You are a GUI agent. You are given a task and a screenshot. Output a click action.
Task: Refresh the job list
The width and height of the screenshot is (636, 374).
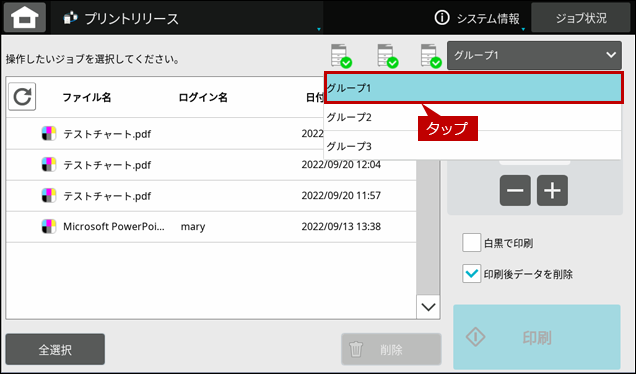click(22, 97)
